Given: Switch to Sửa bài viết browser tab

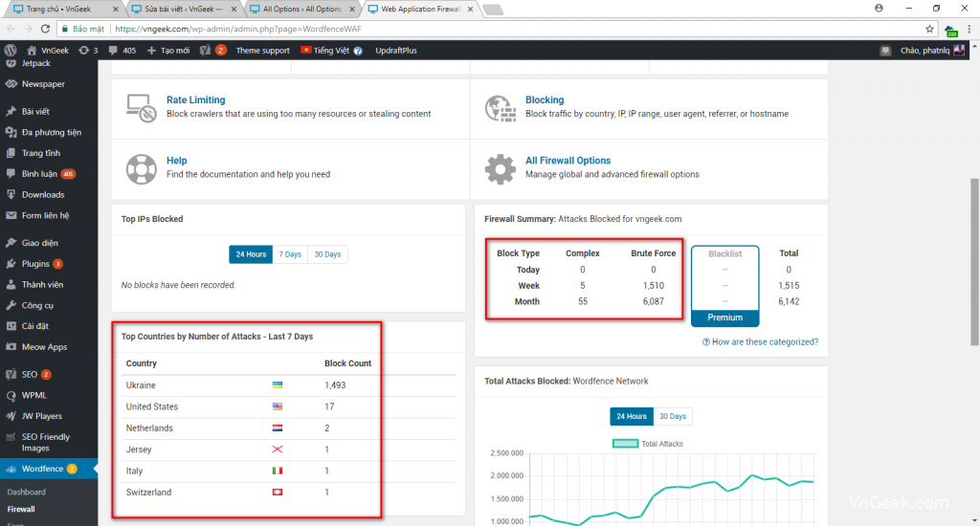Looking at the screenshot, I should 183,9.
